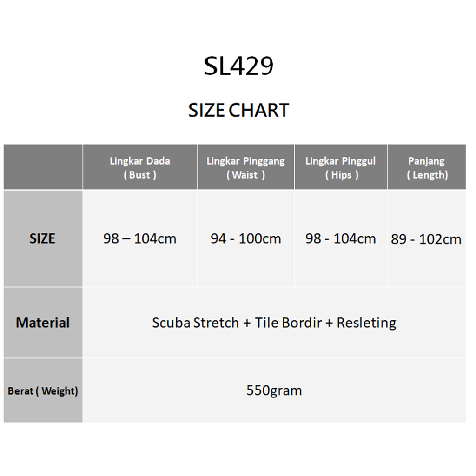Viewport: 476px width, 476px height.
Task: Click the bust measurement 98 – 104cm
Action: (x=140, y=239)
